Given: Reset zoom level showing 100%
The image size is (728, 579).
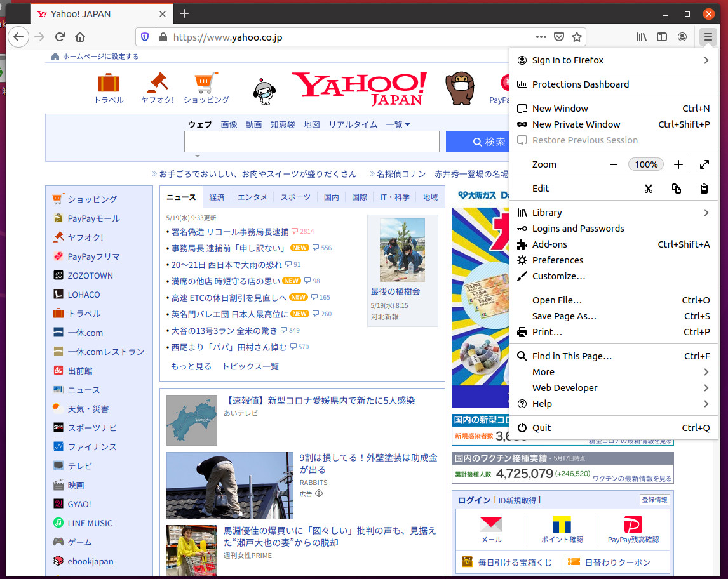Looking at the screenshot, I should [646, 164].
